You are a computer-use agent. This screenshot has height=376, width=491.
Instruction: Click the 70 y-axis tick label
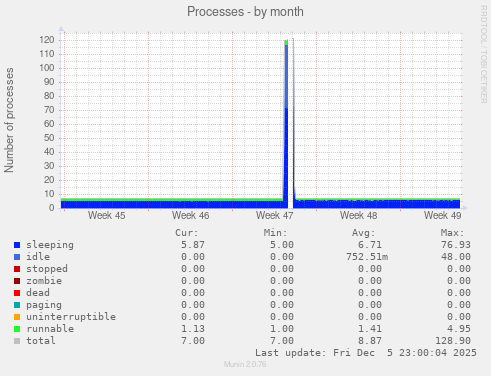pos(49,110)
